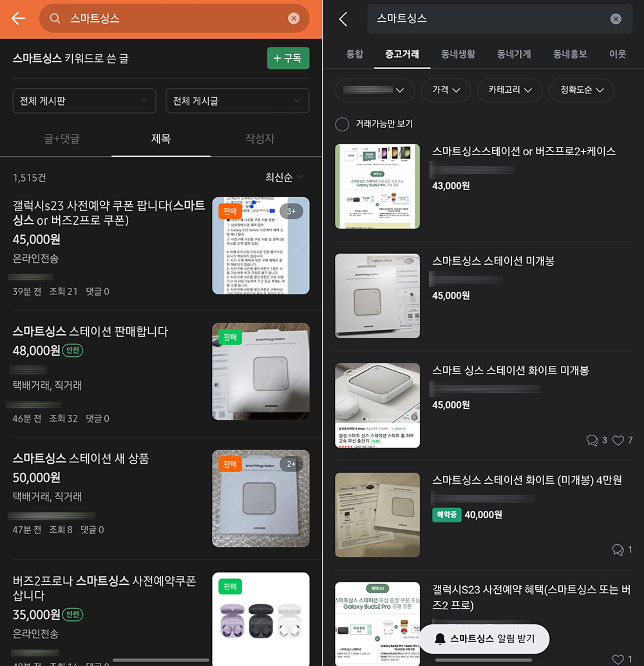Tap the bell icon on 알림 받기
The width and height of the screenshot is (644, 666).
tap(440, 638)
